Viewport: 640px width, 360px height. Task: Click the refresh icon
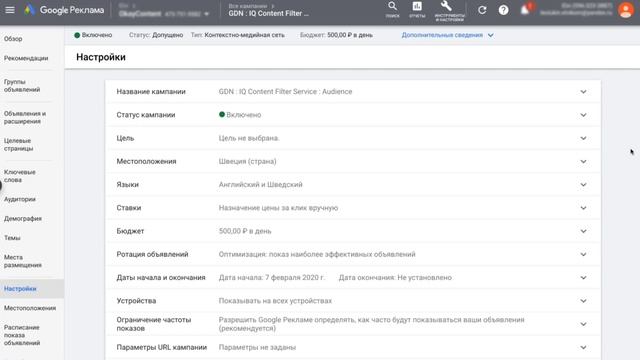482,10
